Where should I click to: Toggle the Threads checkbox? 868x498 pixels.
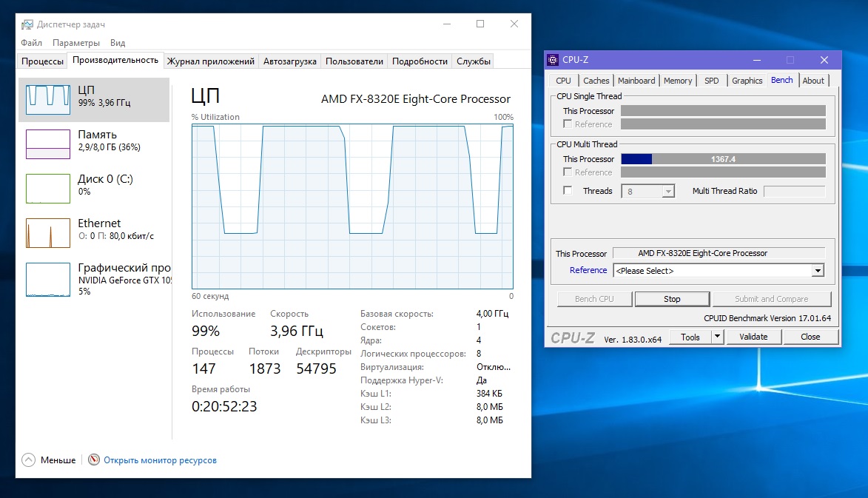[x=568, y=190]
